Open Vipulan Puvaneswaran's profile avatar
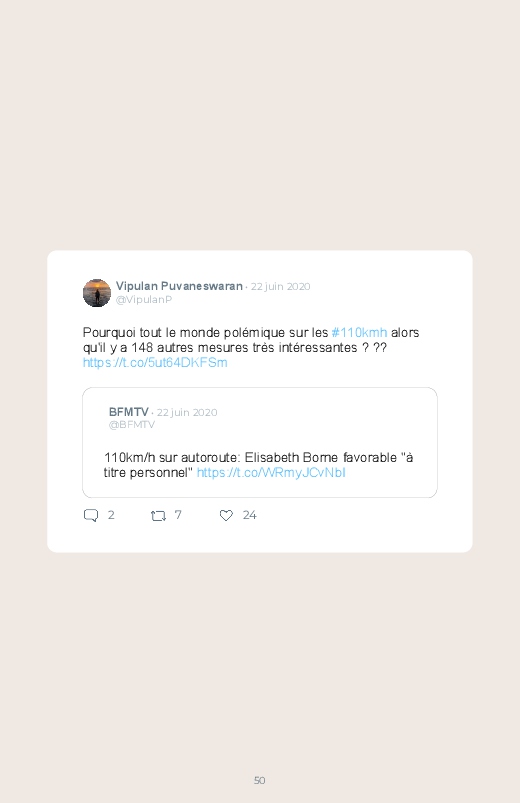The width and height of the screenshot is (520, 803). 97,293
